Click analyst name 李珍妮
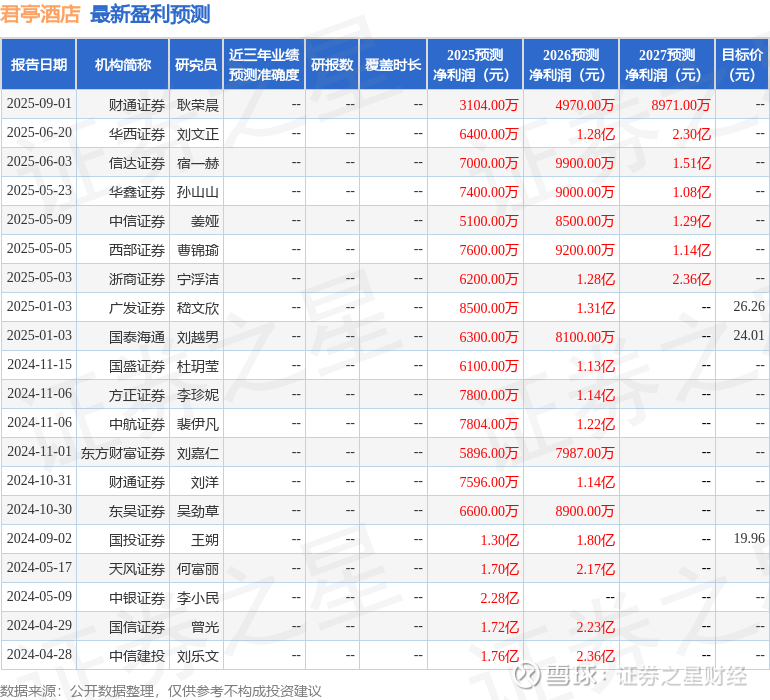The height and width of the screenshot is (700, 770). [x=198, y=395]
